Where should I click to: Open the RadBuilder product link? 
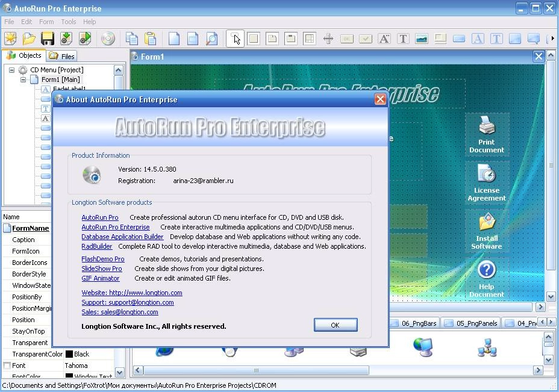96,246
